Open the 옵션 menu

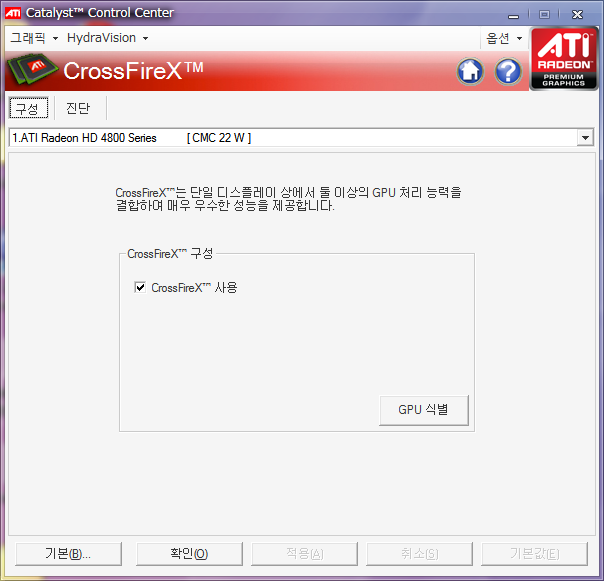pos(504,38)
